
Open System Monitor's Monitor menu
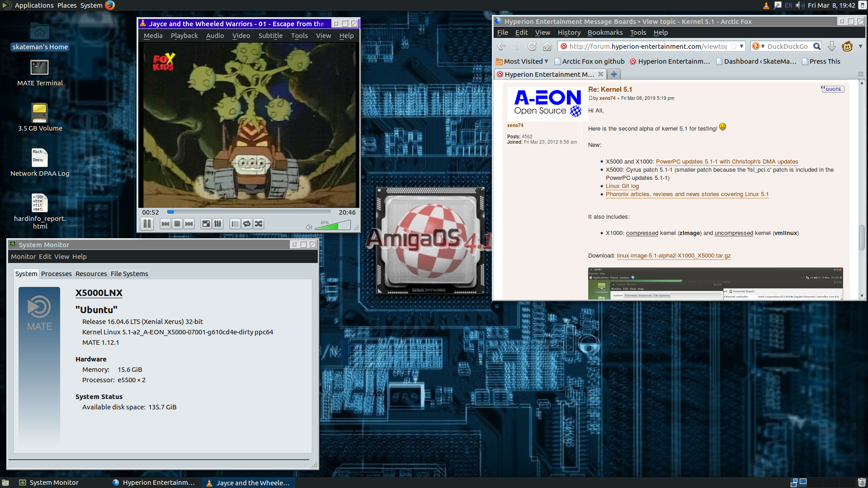(23, 257)
